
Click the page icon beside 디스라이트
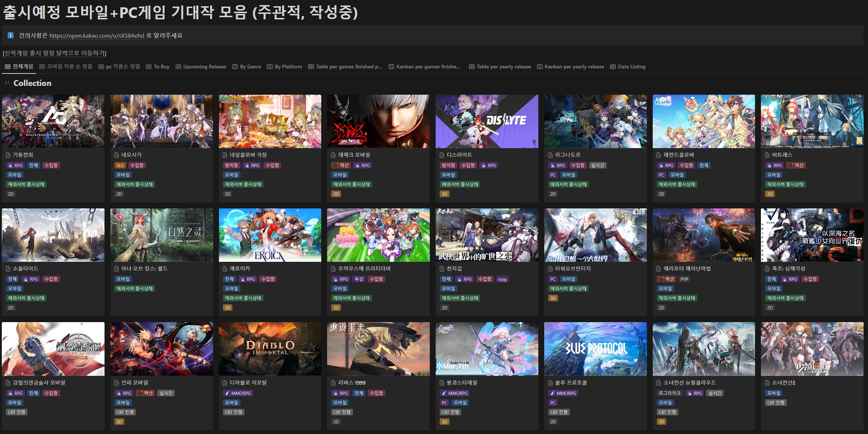tap(442, 155)
